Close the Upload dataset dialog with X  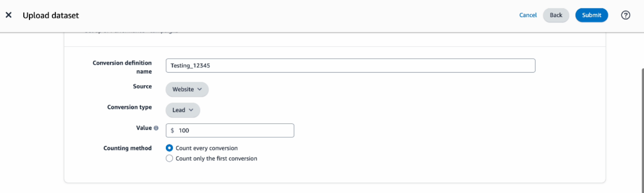[x=8, y=15]
